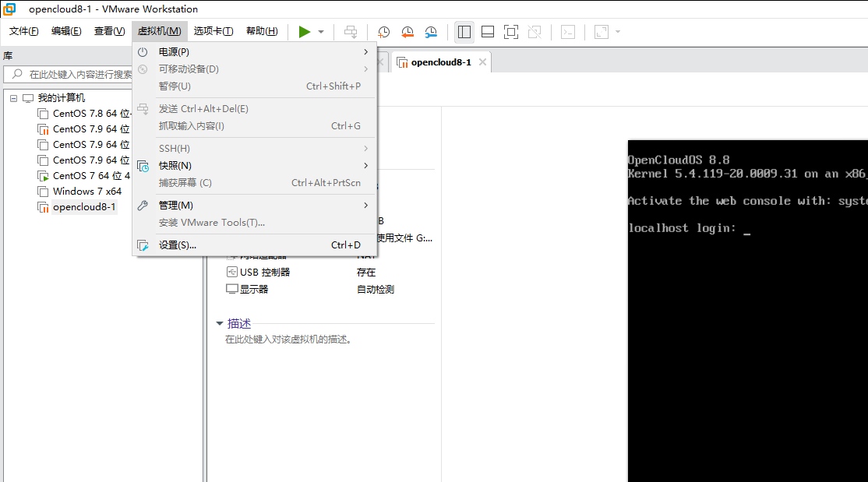Click the 暂停(U) menu entry
The width and height of the screenshot is (868, 482).
tap(255, 86)
